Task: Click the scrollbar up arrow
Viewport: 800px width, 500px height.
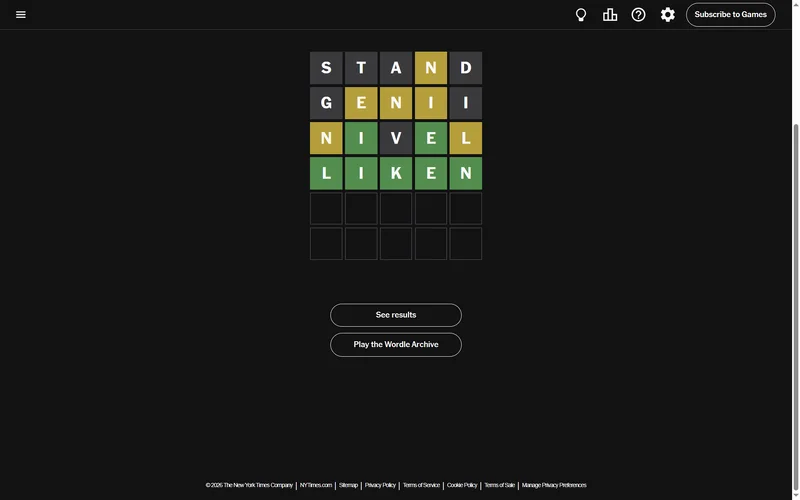Action: [x=796, y=4]
